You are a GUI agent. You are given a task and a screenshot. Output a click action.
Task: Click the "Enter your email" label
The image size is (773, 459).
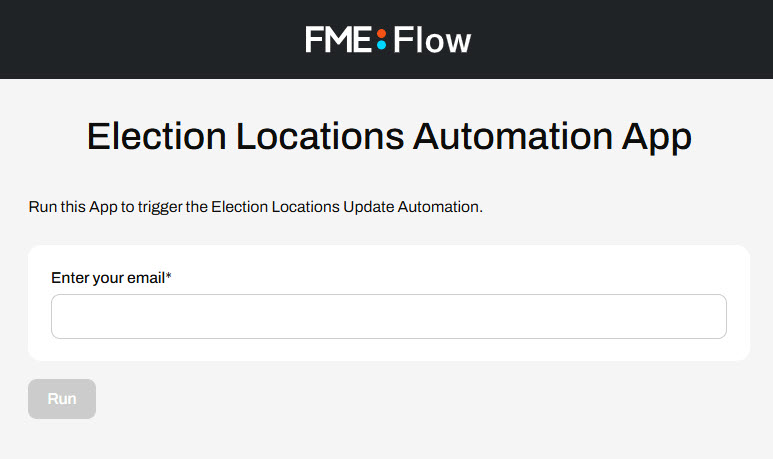coord(108,278)
